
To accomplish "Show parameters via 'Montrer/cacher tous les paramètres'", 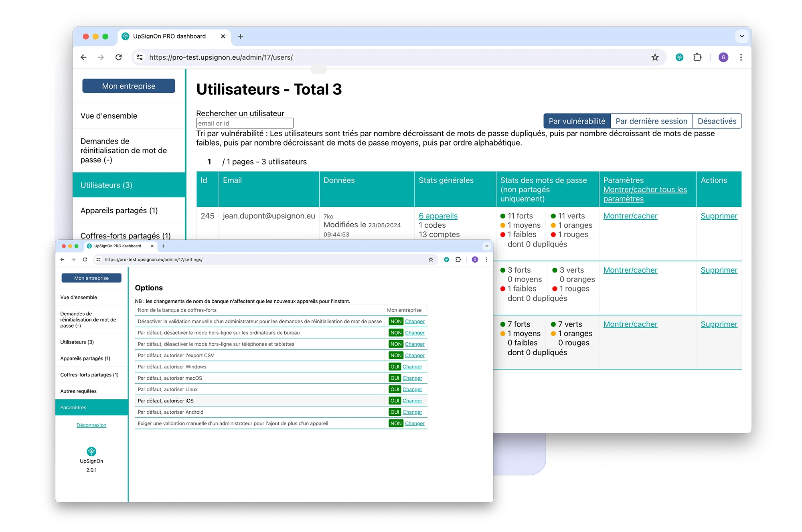I will click(x=646, y=194).
